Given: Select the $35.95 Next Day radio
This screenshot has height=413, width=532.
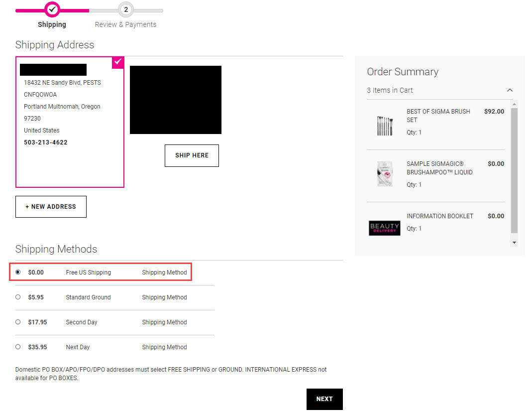Looking at the screenshot, I should 18,347.
